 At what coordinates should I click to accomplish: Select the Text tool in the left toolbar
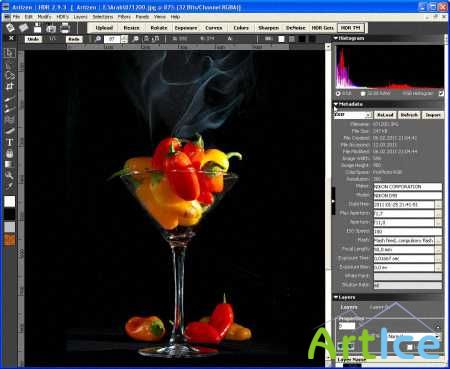10,142
